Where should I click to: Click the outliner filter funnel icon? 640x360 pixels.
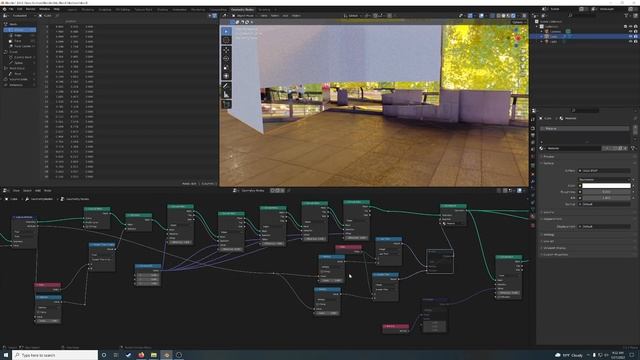(626, 16)
